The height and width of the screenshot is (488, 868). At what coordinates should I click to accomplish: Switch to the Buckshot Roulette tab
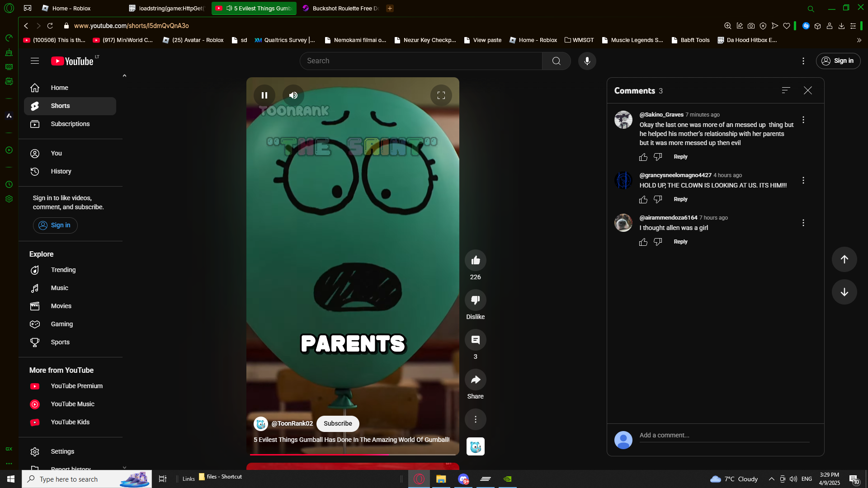tap(340, 8)
